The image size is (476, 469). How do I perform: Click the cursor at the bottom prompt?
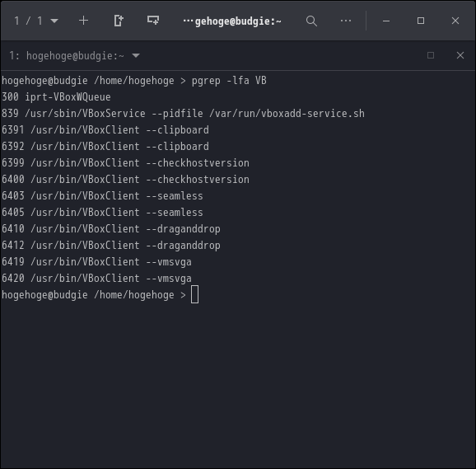click(195, 294)
